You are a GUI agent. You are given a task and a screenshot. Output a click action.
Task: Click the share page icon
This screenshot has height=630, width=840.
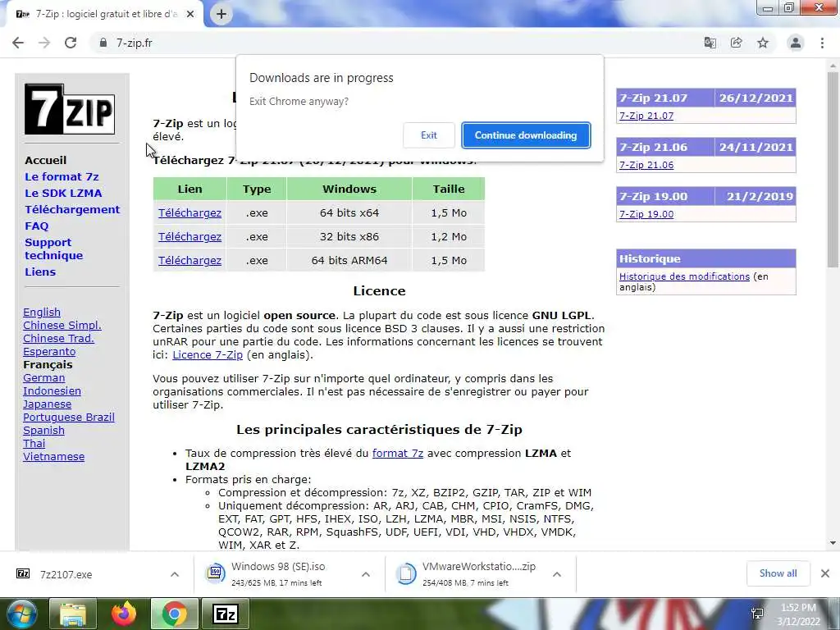tap(737, 43)
